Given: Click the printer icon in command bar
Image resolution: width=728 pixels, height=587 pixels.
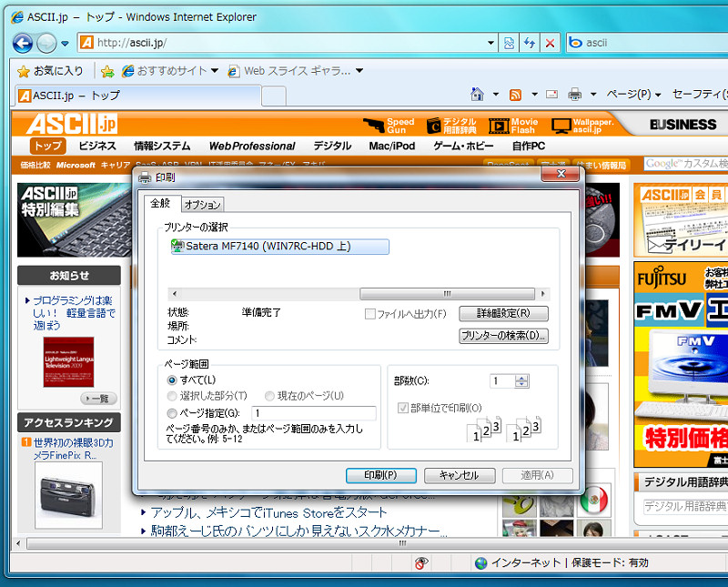Looking at the screenshot, I should tap(575, 95).
